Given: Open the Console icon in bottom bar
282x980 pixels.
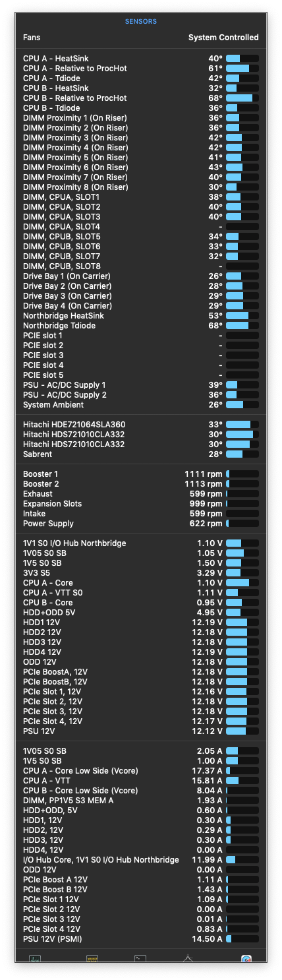Looking at the screenshot, I should tap(92, 959).
